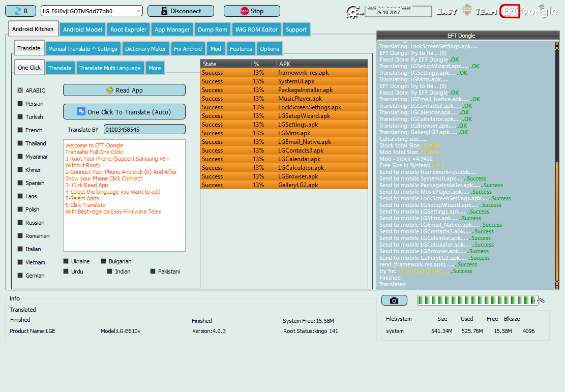Enable the Urdu language checkbox
Viewport: 565px width, 392px height.
click(66, 272)
